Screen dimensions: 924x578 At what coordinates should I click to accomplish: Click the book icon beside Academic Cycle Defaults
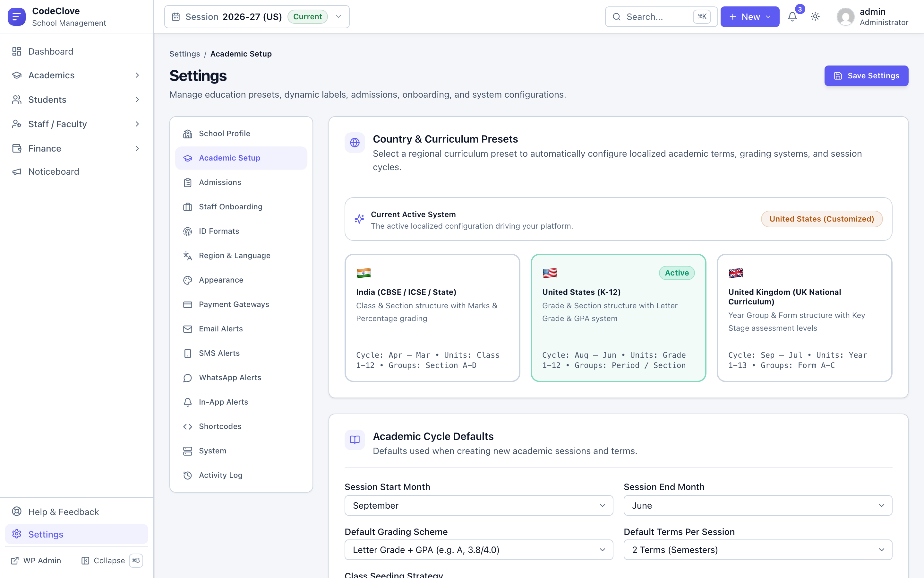coord(355,440)
